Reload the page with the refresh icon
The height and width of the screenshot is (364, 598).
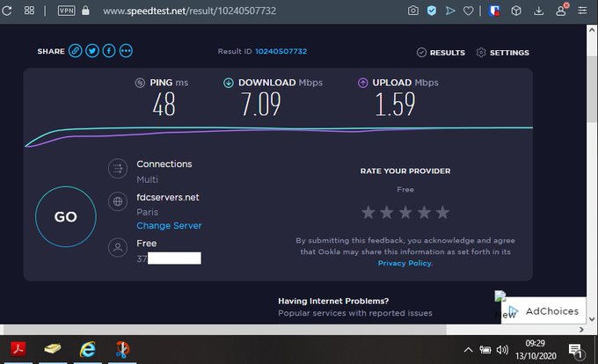click(6, 11)
